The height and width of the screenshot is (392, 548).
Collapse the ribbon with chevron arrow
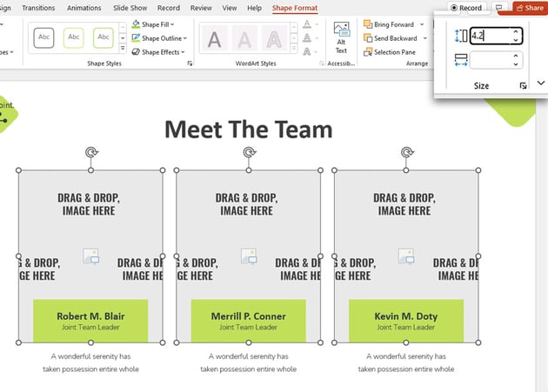[x=540, y=83]
